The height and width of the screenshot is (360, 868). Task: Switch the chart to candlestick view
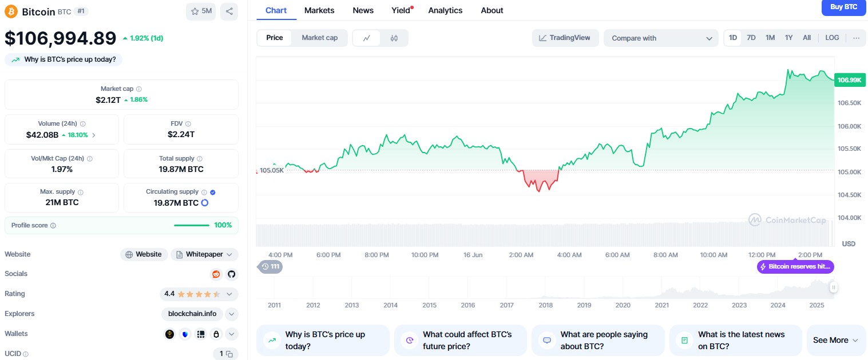point(394,38)
